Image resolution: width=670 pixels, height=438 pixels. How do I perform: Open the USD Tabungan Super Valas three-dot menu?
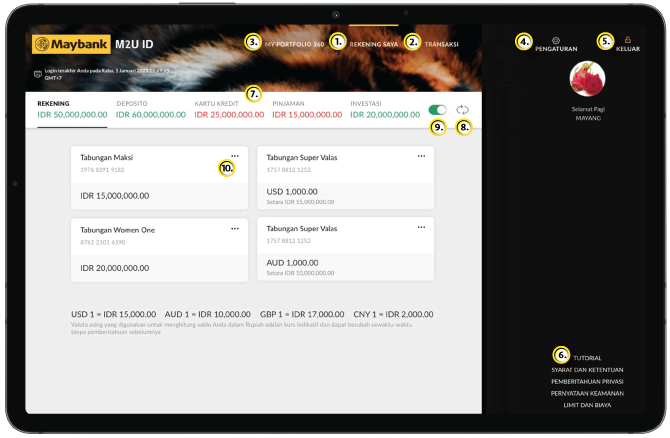pyautogui.click(x=421, y=156)
